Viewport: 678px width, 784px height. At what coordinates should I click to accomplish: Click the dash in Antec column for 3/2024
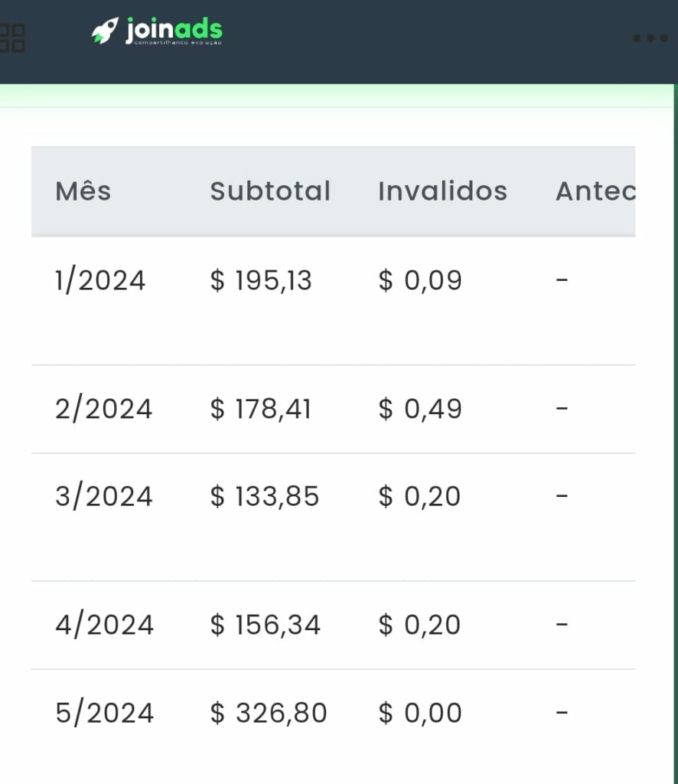tap(562, 496)
